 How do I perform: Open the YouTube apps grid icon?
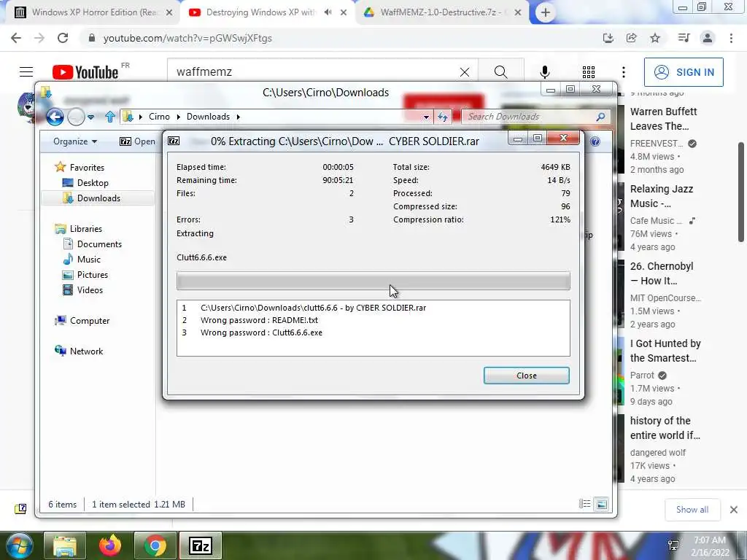coord(589,72)
